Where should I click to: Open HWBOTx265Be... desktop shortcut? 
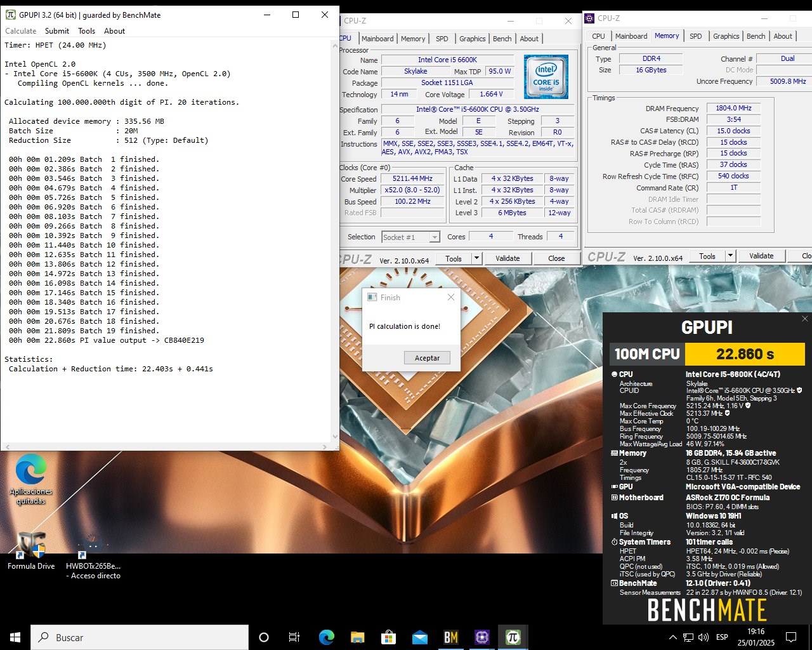coord(93,555)
